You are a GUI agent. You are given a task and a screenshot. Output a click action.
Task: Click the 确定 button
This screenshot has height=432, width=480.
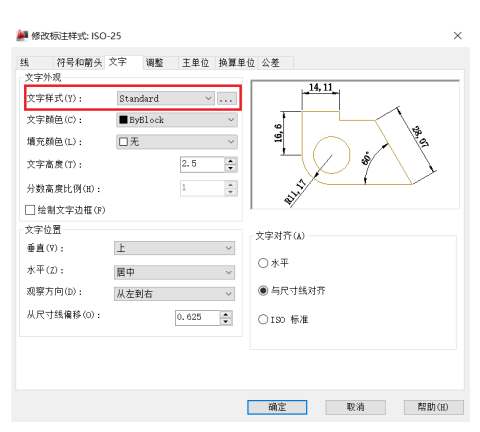[277, 407]
